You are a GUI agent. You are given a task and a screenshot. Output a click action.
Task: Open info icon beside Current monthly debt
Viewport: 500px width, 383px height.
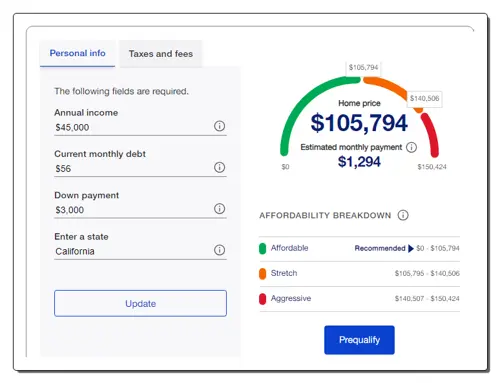pyautogui.click(x=219, y=167)
